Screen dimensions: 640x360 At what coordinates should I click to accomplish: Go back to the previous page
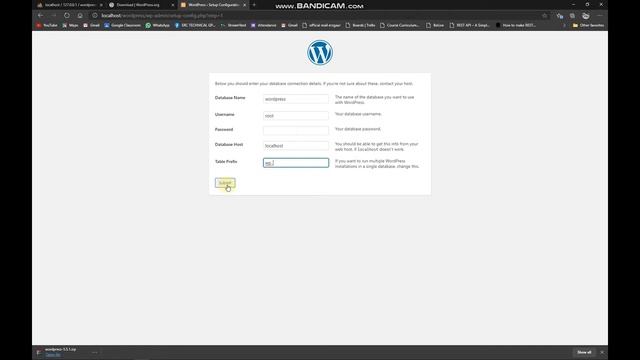coord(40,16)
